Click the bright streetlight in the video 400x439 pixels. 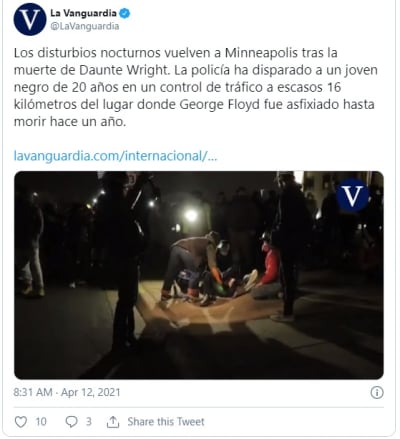pos(191,215)
